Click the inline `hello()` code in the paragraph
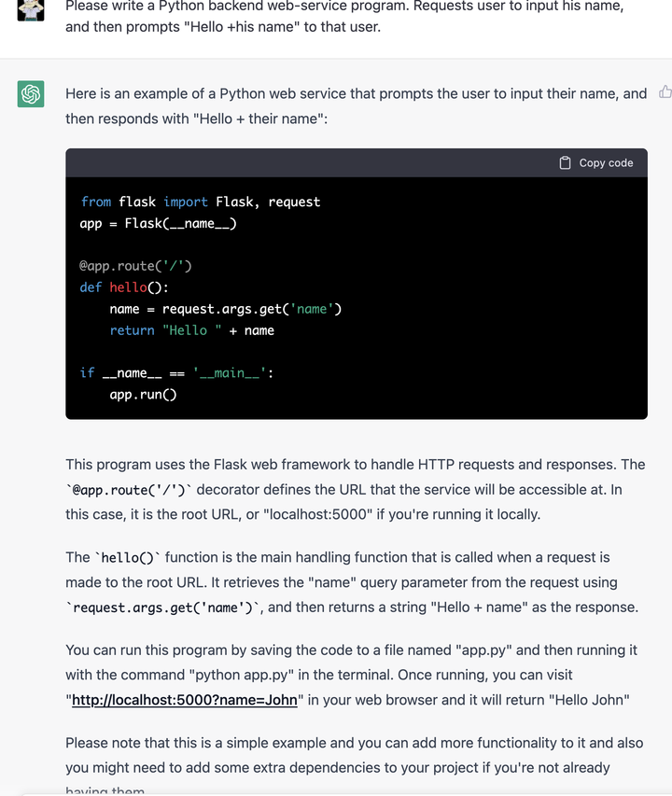Viewport: 672px width, 796px height. (127, 558)
